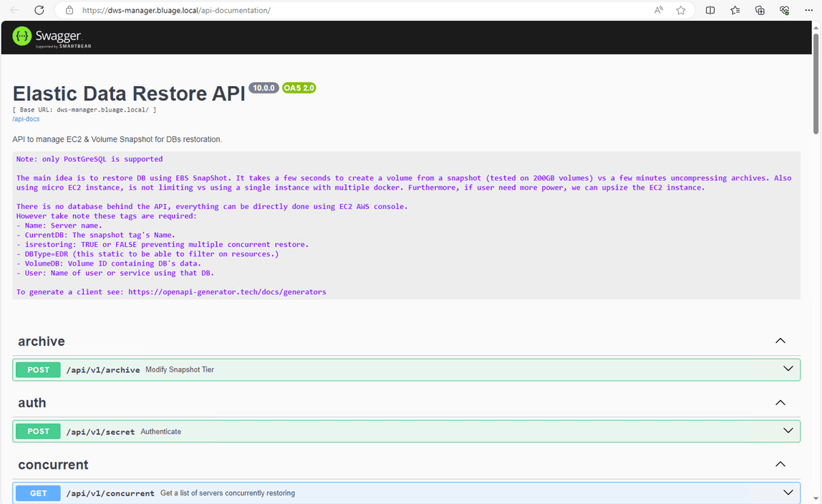Viewport: 822px width, 504px height.
Task: Add this page to favorites
Action: coord(680,10)
